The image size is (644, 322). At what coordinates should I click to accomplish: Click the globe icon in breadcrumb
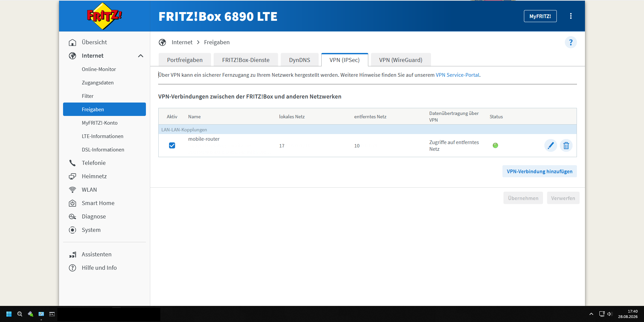pyautogui.click(x=162, y=42)
